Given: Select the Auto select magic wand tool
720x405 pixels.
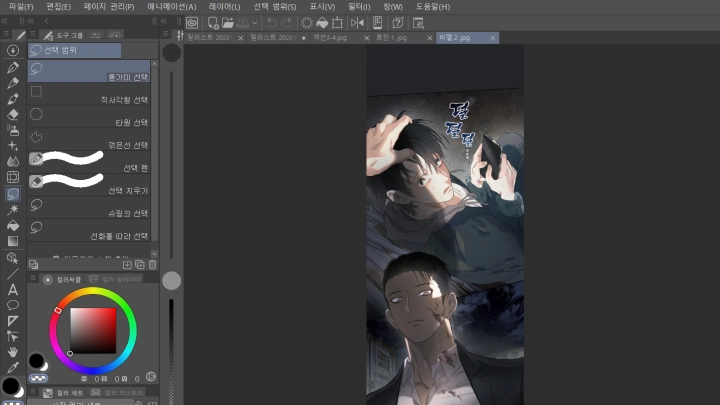Looking at the screenshot, I should [x=13, y=209].
